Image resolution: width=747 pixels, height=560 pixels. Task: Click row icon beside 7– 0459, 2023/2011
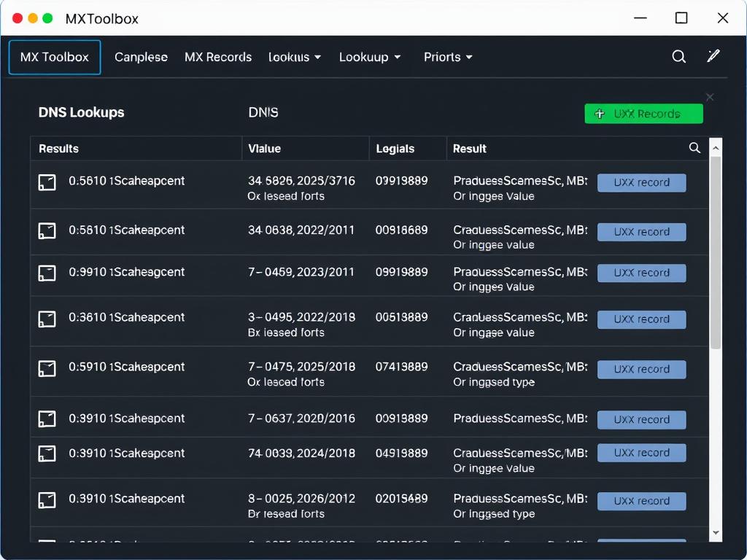[x=47, y=273]
